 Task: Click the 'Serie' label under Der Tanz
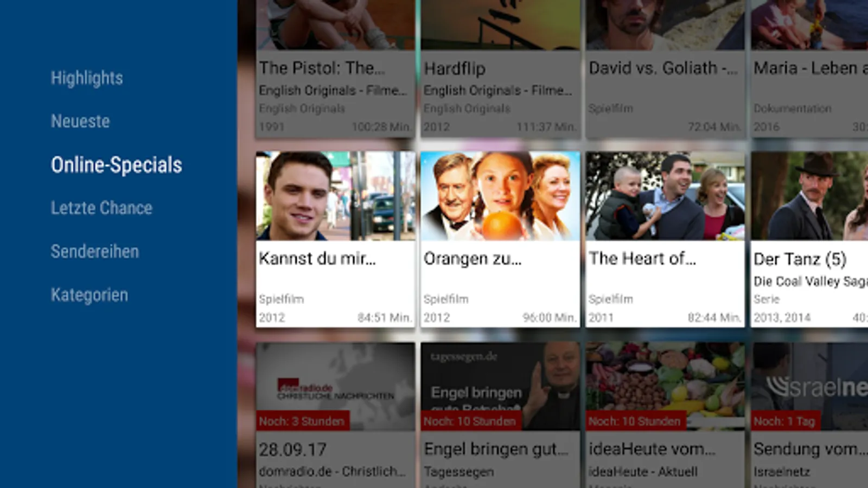pos(767,299)
